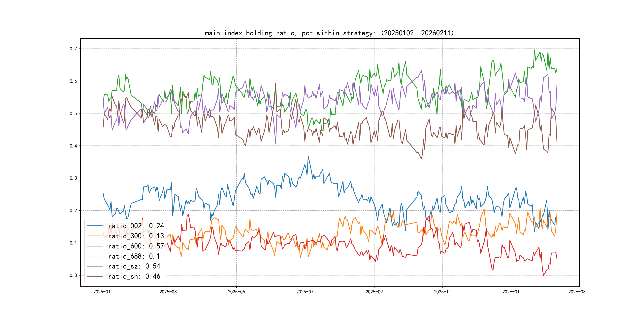Click the 0.0 y-axis tick label

[x=73, y=275]
